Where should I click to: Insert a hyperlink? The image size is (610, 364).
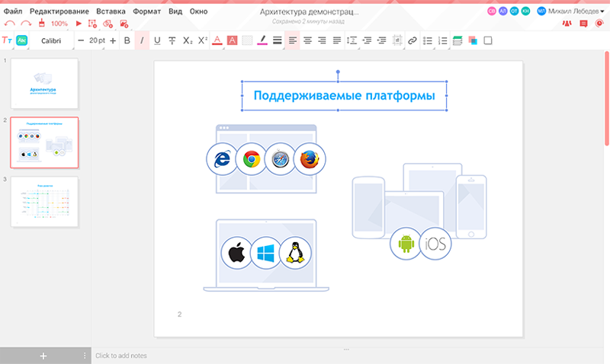pyautogui.click(x=412, y=40)
